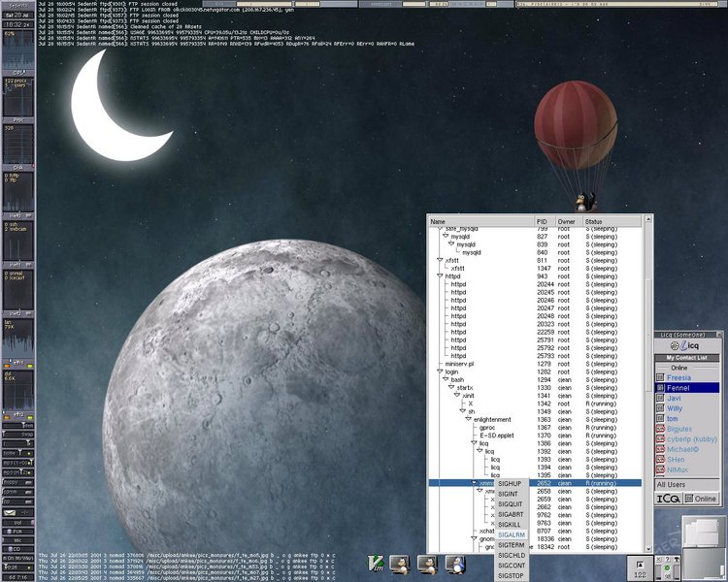Image resolution: width=728 pixels, height=582 pixels.
Task: Adjust the CD slider in gkrellm
Action: 18,550
